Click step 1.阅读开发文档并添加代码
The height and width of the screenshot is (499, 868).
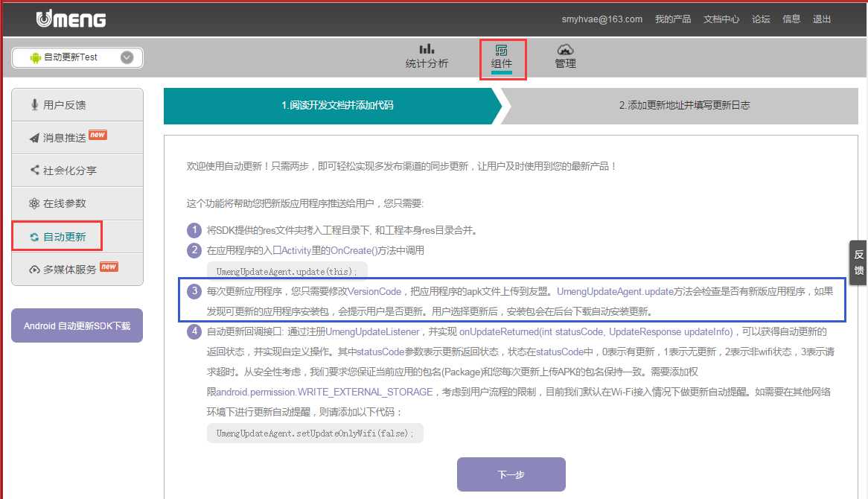[x=332, y=105]
